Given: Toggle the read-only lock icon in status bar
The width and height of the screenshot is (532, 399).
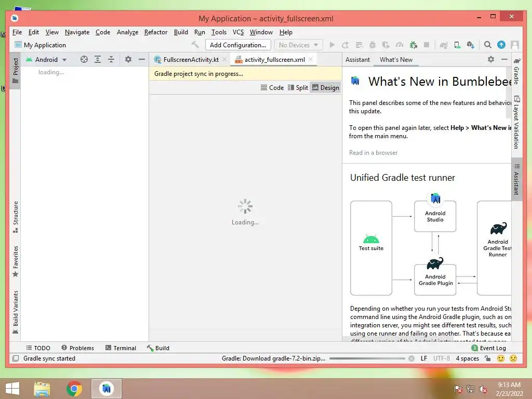Looking at the screenshot, I should point(488,358).
